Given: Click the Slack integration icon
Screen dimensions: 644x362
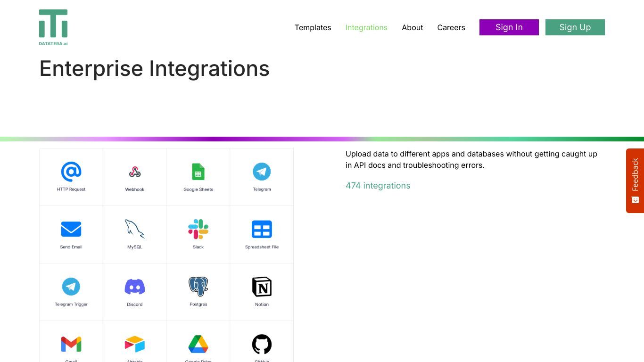Looking at the screenshot, I should tap(198, 230).
